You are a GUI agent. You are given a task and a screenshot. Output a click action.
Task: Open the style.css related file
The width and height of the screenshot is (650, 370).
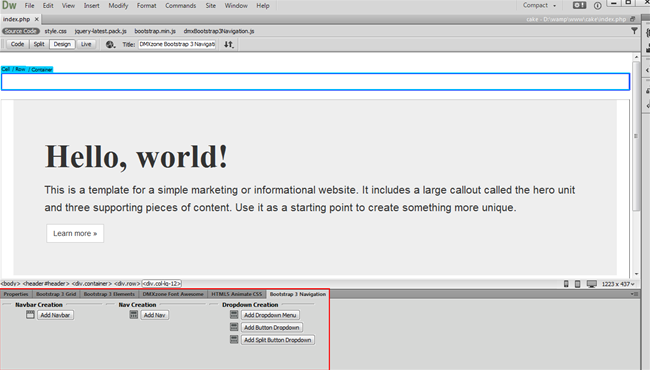tap(56, 31)
